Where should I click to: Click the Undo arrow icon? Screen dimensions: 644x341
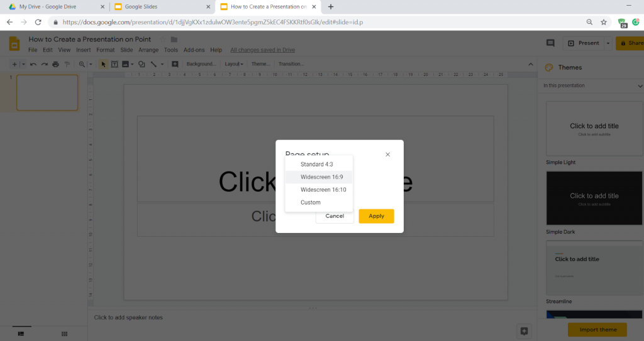pyautogui.click(x=33, y=64)
